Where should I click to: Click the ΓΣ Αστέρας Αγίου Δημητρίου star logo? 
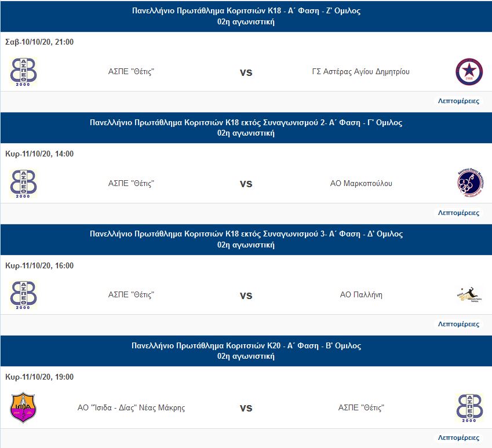click(469, 72)
